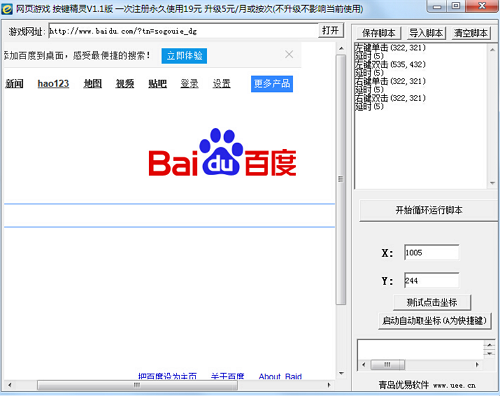The width and height of the screenshot is (500, 396).
Task: Click the 青岛优易软件 www.uee.cn footer text
Action: [x=427, y=385]
